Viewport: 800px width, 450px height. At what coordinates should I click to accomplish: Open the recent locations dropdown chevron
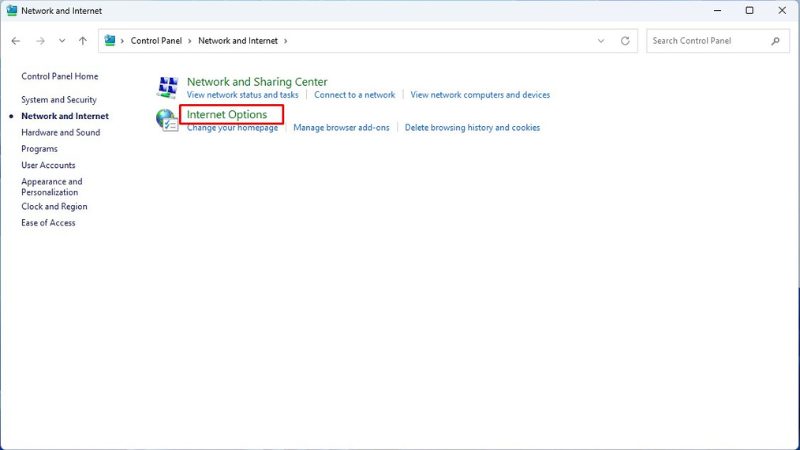pos(62,41)
